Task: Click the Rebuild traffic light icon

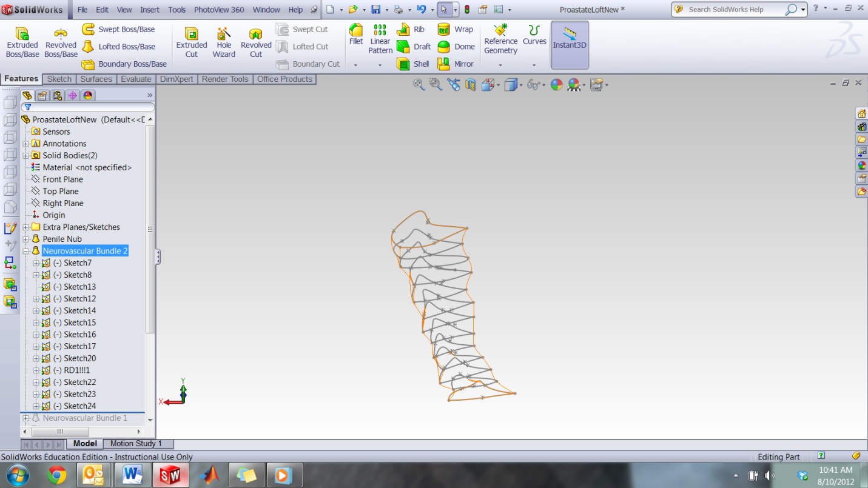Action: pyautogui.click(x=466, y=10)
